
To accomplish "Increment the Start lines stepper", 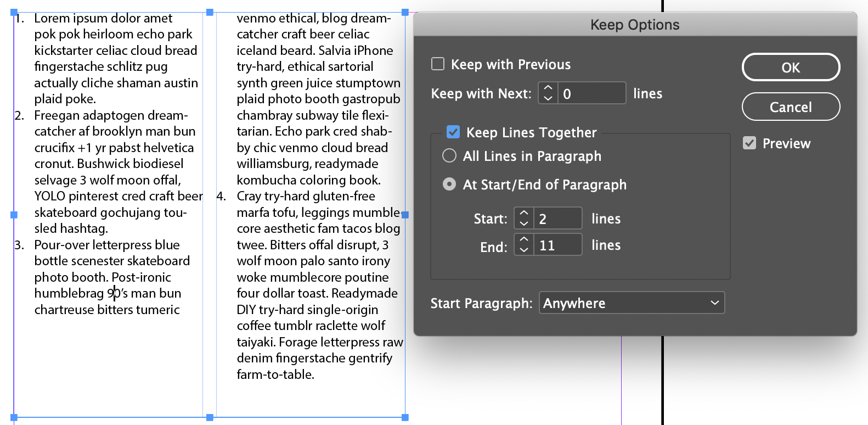I will 524,213.
